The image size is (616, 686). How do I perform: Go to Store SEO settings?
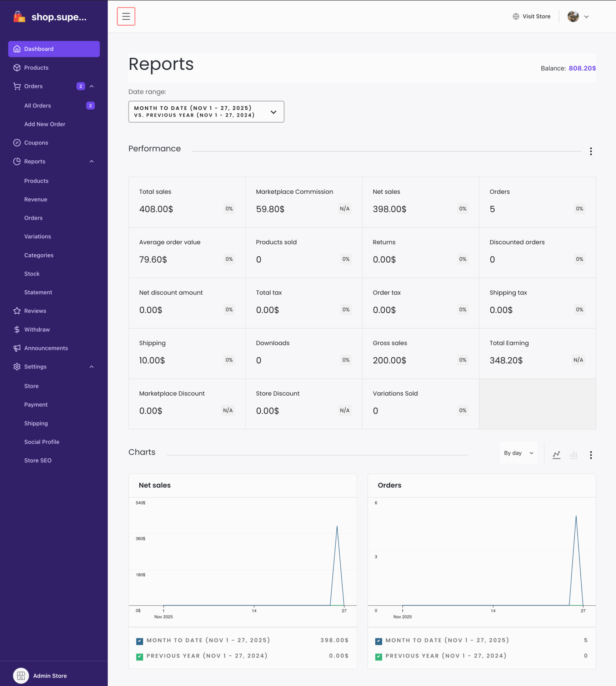pos(37,460)
